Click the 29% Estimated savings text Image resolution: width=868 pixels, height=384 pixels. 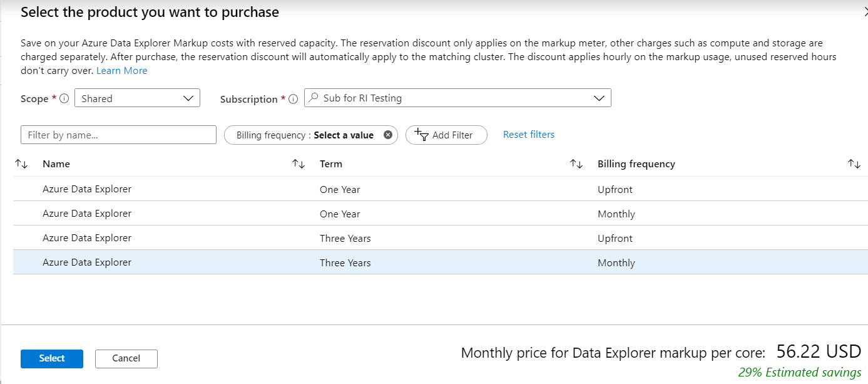pos(800,372)
